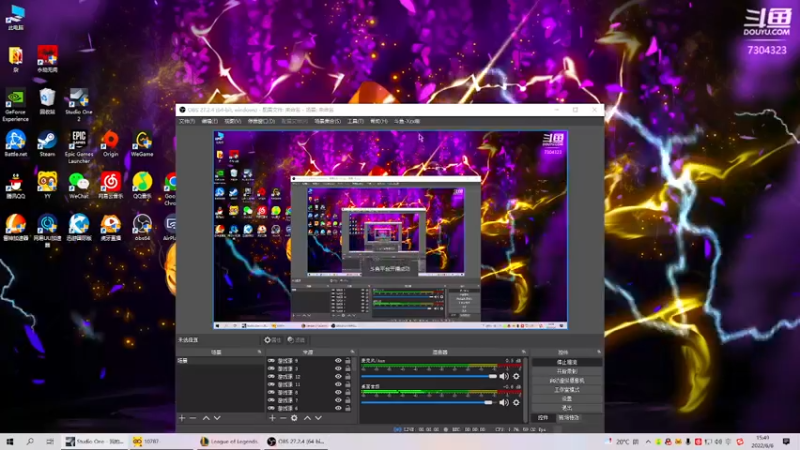Open WeChat desktop shortcut
This screenshot has width=800, height=450.
click(x=79, y=186)
